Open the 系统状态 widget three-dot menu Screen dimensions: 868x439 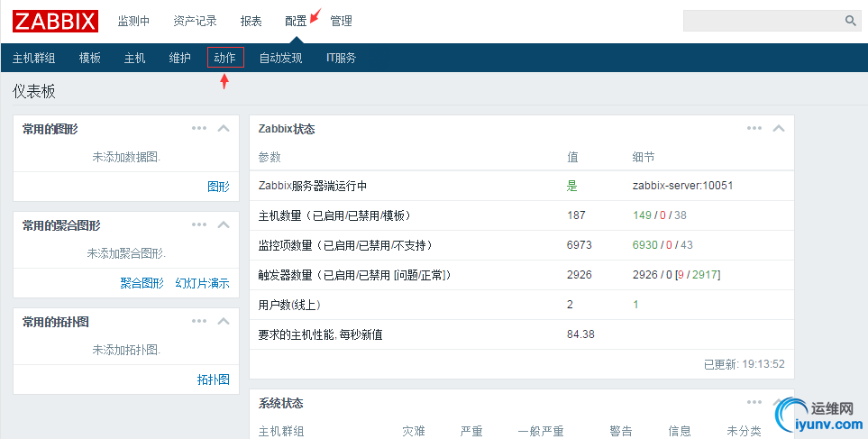coord(754,403)
